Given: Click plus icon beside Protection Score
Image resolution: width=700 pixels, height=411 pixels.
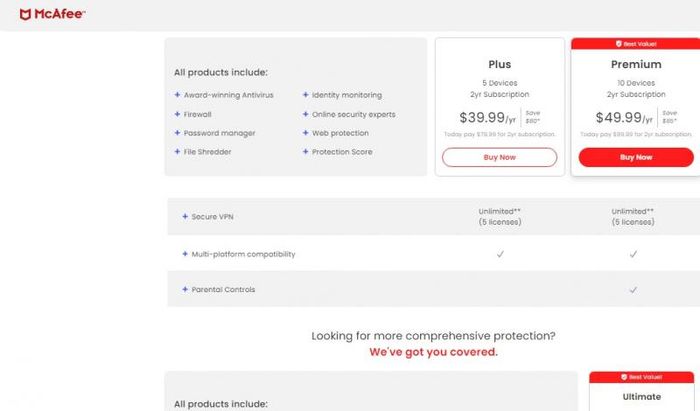Looking at the screenshot, I should tap(305, 152).
